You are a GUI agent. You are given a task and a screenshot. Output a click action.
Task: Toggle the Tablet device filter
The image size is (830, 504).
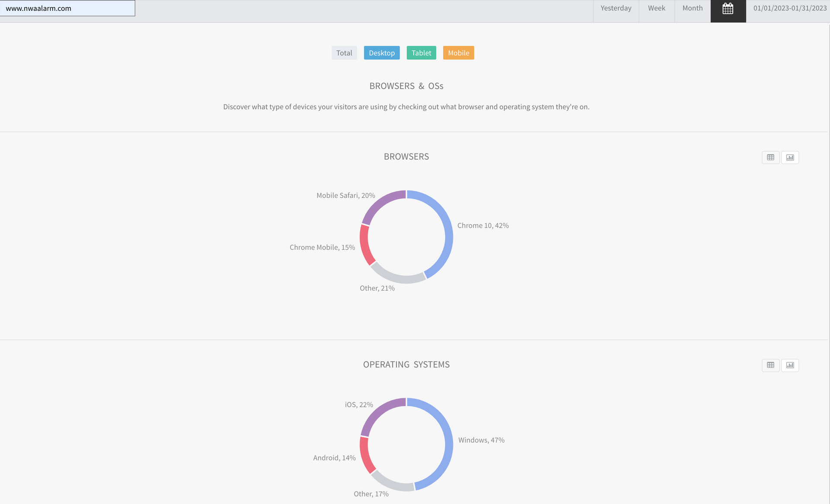point(421,53)
